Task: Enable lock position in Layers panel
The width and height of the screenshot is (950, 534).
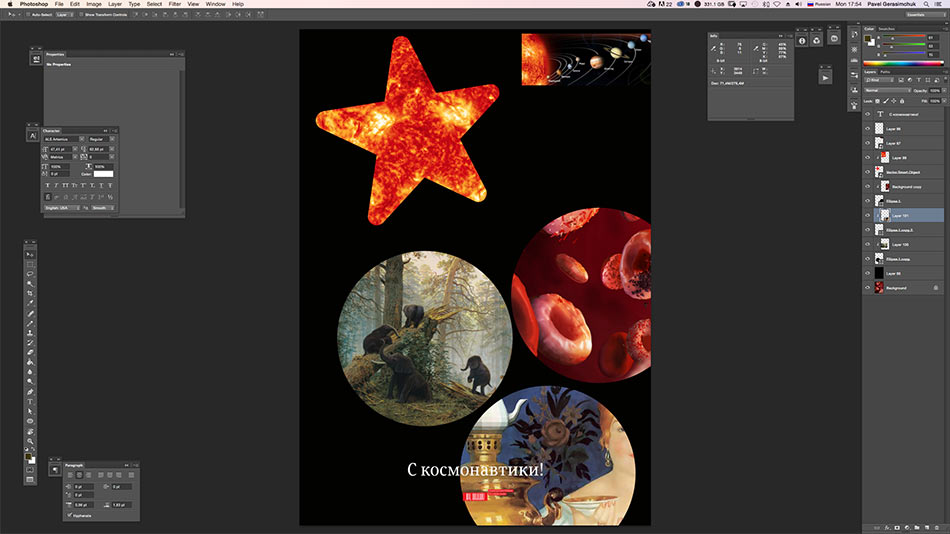Action: 894,101
